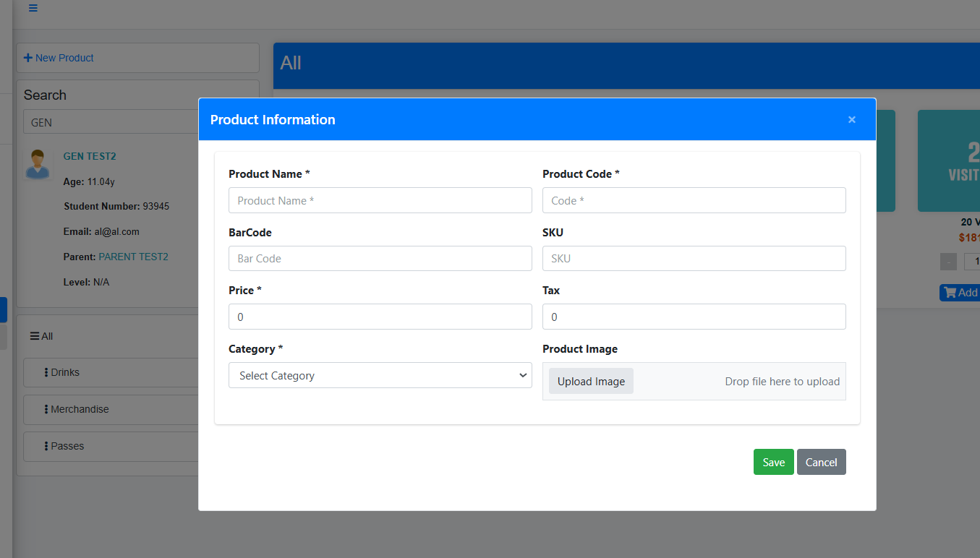Click the Upload Image button
This screenshot has height=558, width=980.
coord(591,381)
